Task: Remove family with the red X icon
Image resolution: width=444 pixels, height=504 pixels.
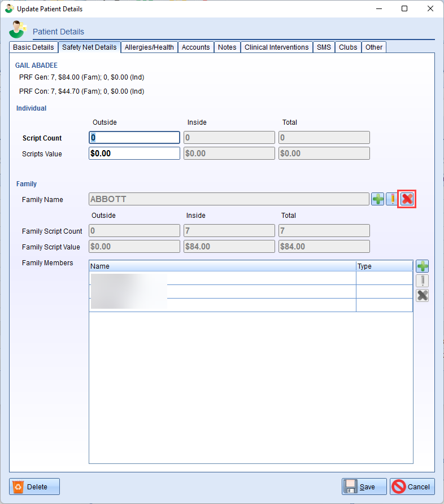Action: click(x=407, y=199)
